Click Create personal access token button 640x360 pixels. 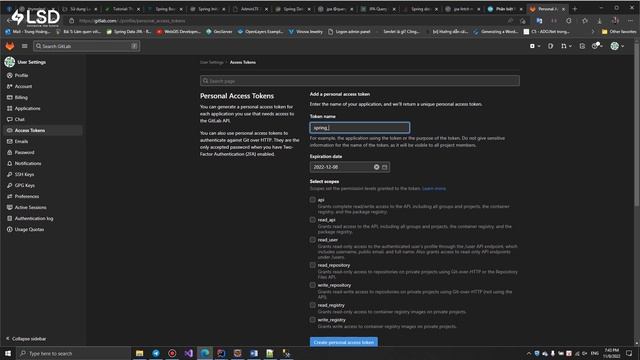[344, 342]
